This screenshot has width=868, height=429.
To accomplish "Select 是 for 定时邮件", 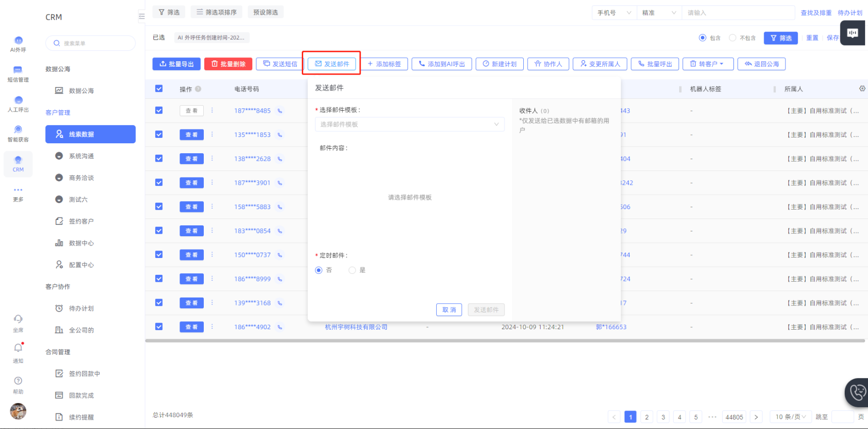I will tap(352, 270).
